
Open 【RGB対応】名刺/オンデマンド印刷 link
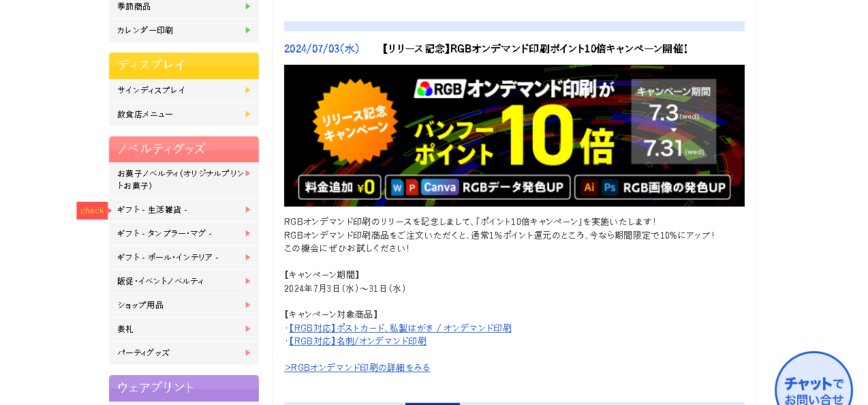pyautogui.click(x=357, y=341)
